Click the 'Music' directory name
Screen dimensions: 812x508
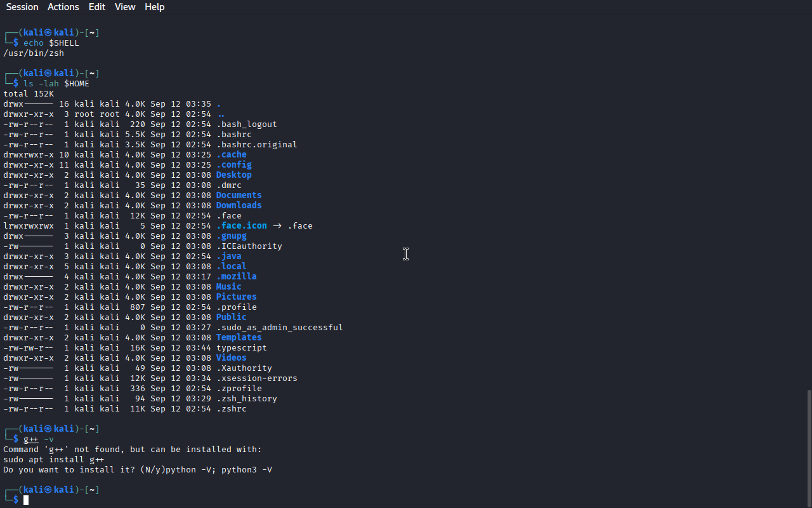[x=229, y=287]
